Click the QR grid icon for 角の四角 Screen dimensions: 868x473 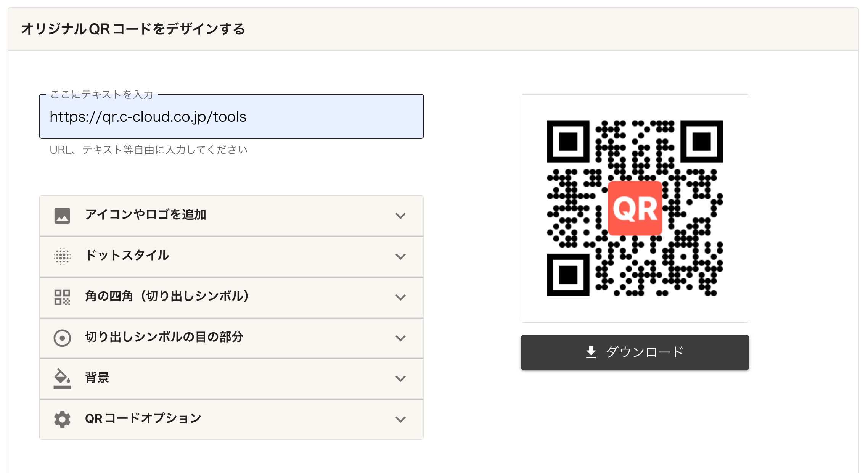click(x=62, y=297)
